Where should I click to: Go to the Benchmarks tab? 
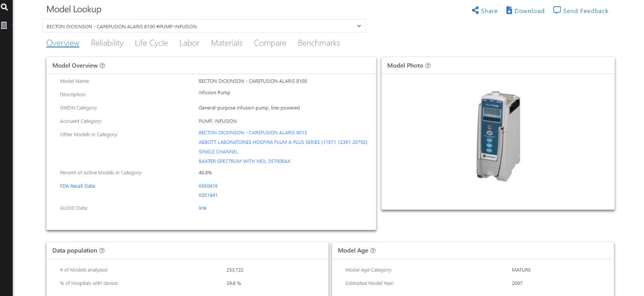(319, 43)
